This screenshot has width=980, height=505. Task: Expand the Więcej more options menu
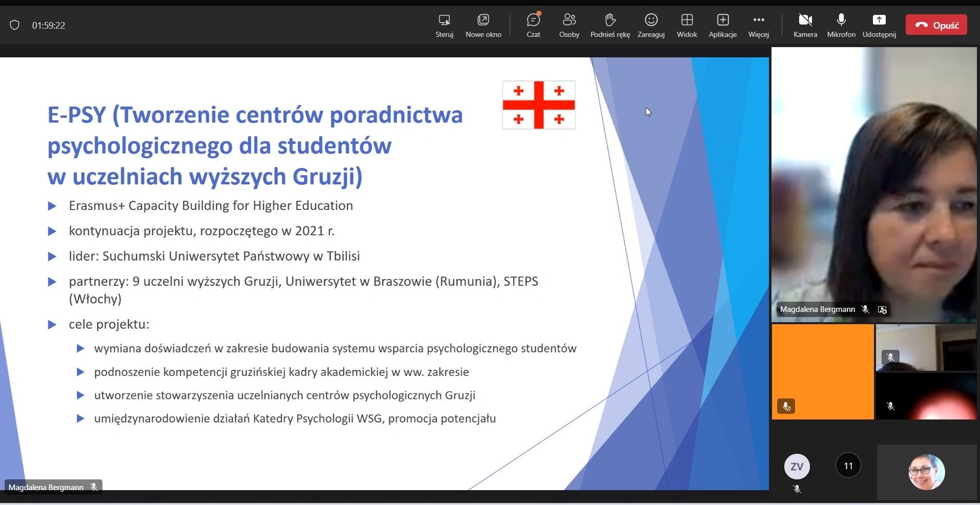(x=758, y=25)
